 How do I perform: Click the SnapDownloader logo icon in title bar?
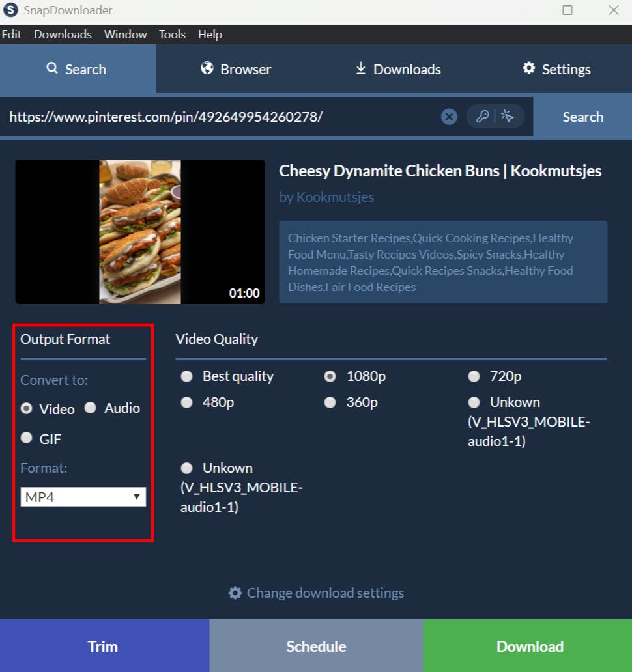(x=10, y=9)
